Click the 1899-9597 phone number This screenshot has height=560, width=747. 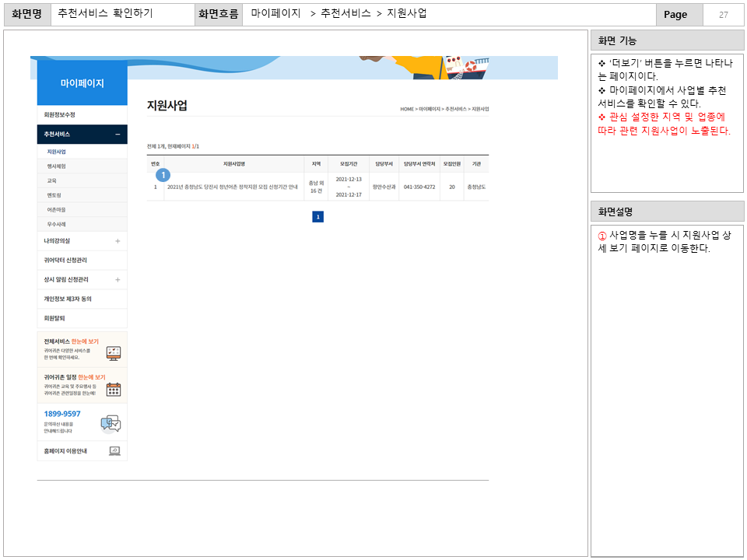click(61, 413)
